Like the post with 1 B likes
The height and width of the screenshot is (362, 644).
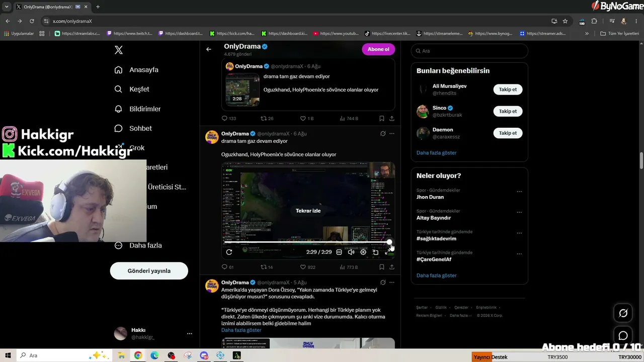pyautogui.click(x=307, y=119)
